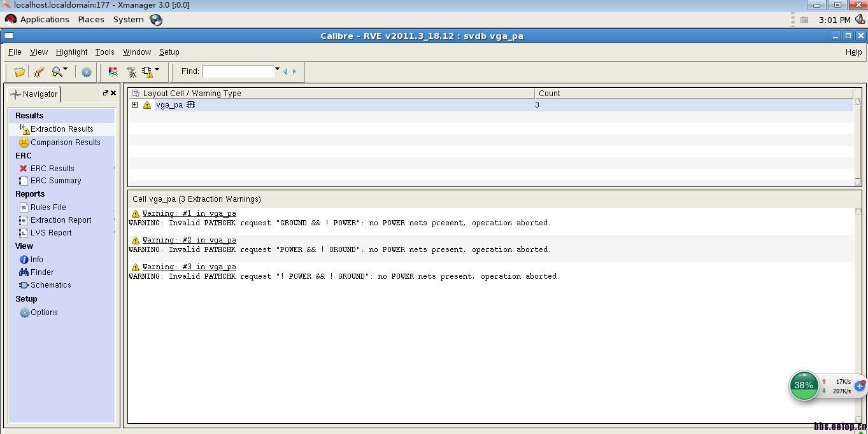The image size is (868, 434).
Task: Select Extraction Results in Navigator
Action: click(62, 129)
